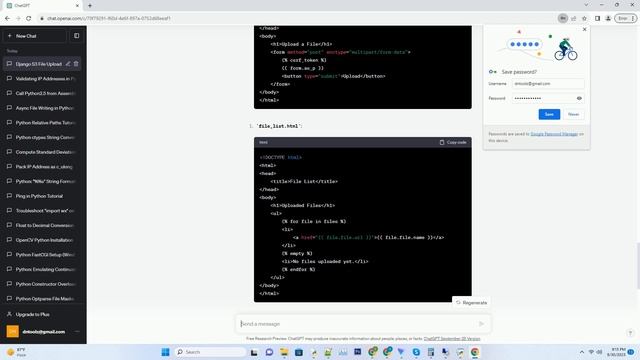Open Float to Decimal Conversion chat
Screen dimensions: 640x360
pos(42,225)
